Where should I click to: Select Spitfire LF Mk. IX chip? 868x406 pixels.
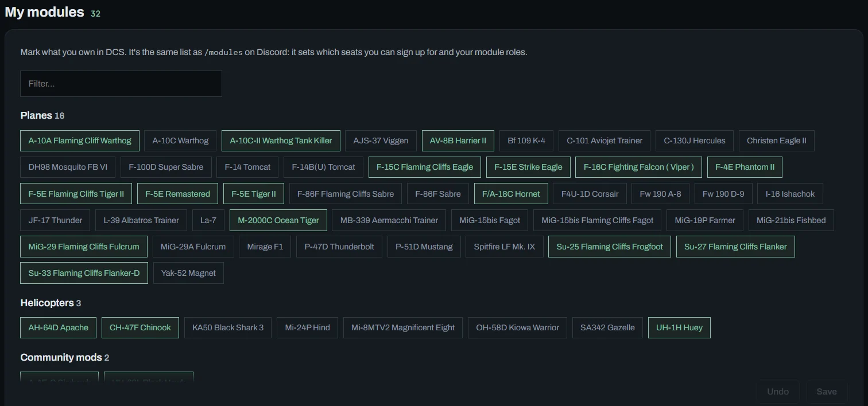[x=505, y=247]
